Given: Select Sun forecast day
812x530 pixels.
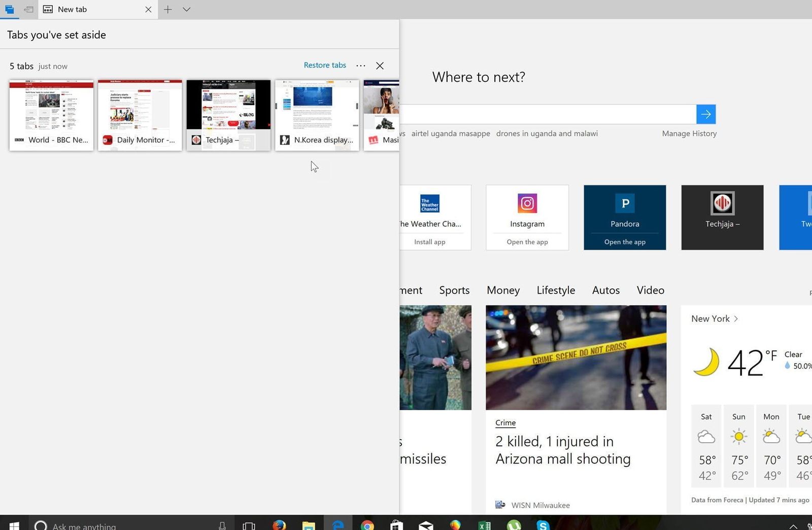Looking at the screenshot, I should click(739, 447).
